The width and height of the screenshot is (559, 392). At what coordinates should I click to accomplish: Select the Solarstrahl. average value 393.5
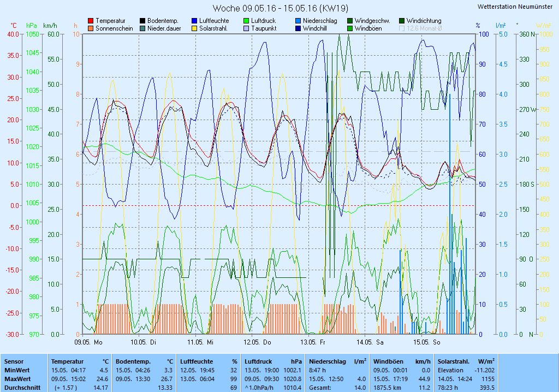coord(487,388)
